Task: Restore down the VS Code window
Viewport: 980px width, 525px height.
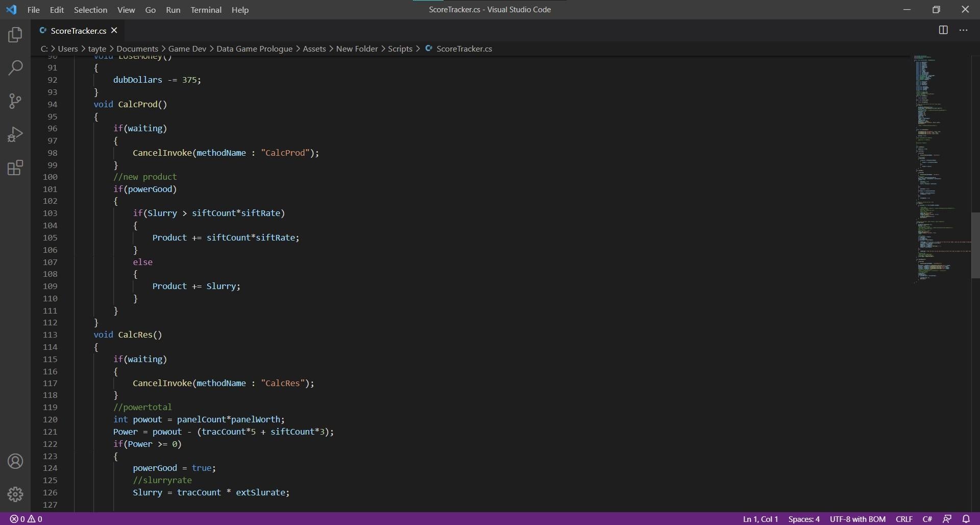Action: pos(936,10)
